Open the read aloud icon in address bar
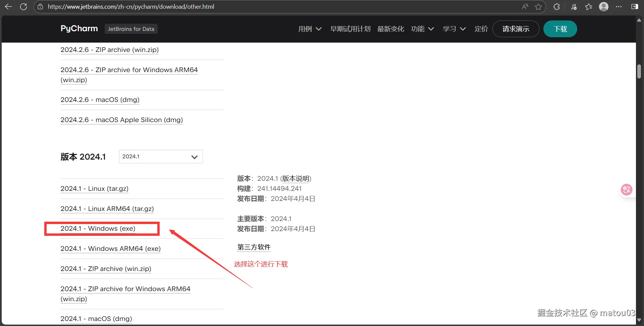The height and width of the screenshot is (326, 644). click(525, 7)
